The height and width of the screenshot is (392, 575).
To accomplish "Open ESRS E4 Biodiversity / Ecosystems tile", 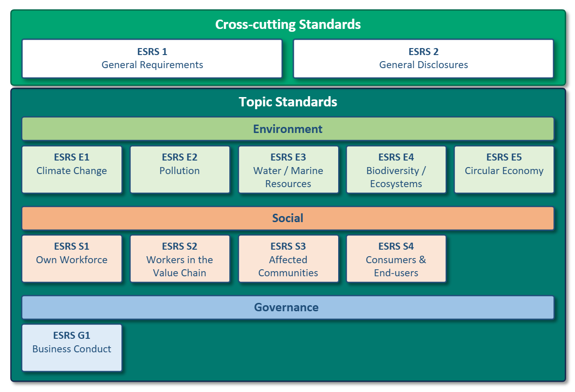I will pos(396,169).
